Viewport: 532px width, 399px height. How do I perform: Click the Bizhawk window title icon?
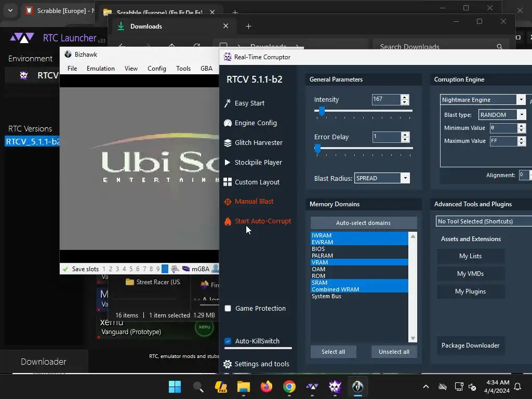coord(68,54)
